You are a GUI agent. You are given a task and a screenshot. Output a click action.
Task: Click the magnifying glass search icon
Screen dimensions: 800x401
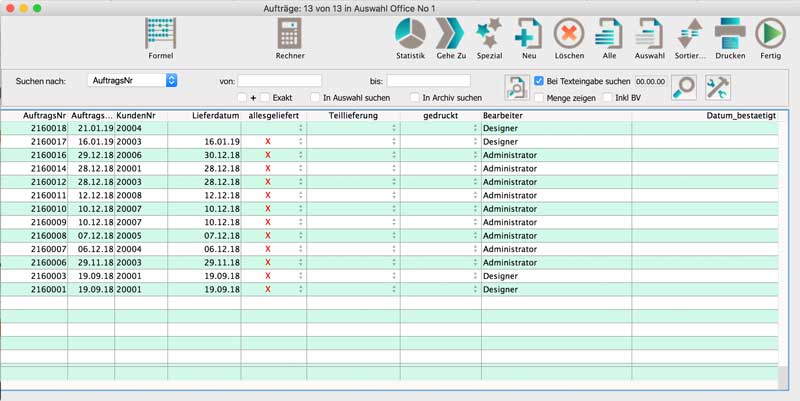pos(684,88)
